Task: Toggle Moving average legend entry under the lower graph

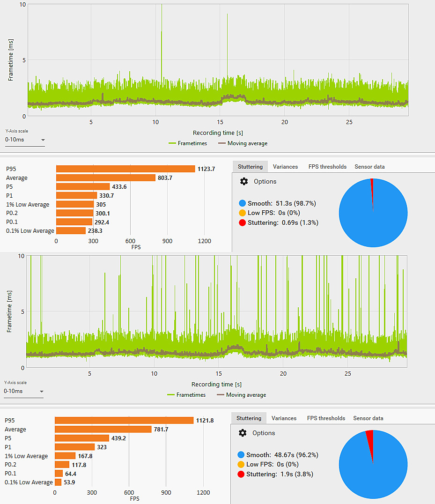Action: pyautogui.click(x=241, y=395)
